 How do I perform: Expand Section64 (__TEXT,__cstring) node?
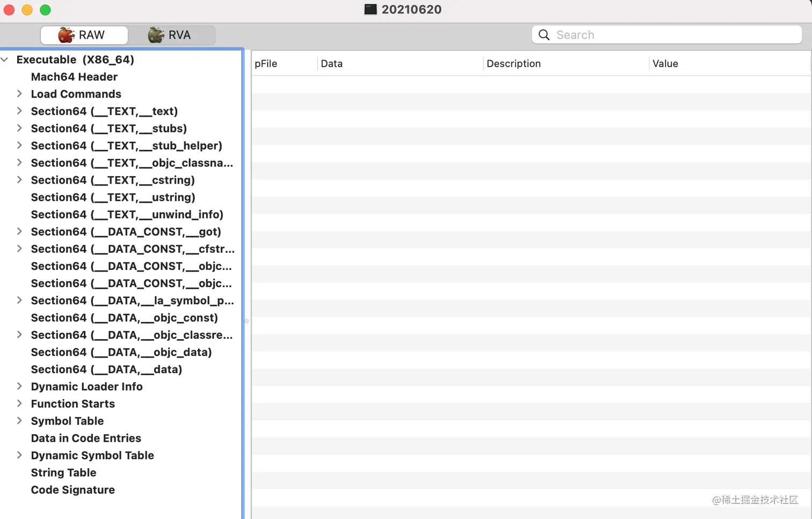(x=19, y=179)
